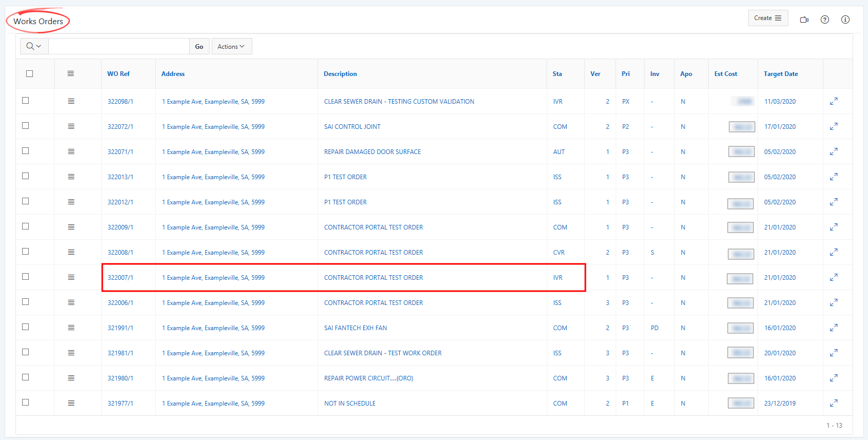Open row menu for order 321991/1
Viewport: 868px width, 440px height.
click(71, 328)
